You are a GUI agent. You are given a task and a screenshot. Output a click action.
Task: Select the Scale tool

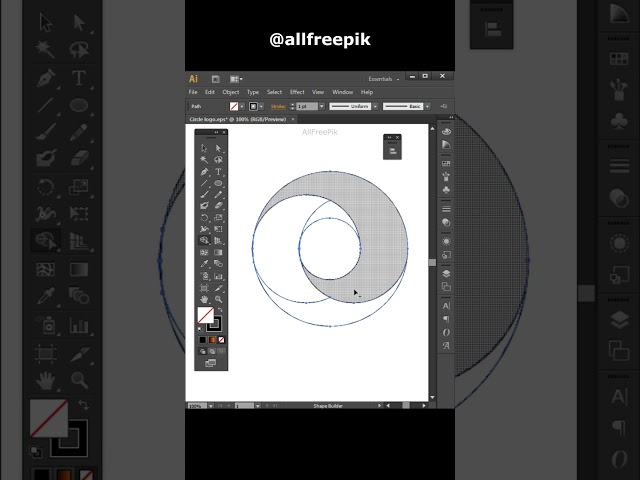[x=218, y=218]
